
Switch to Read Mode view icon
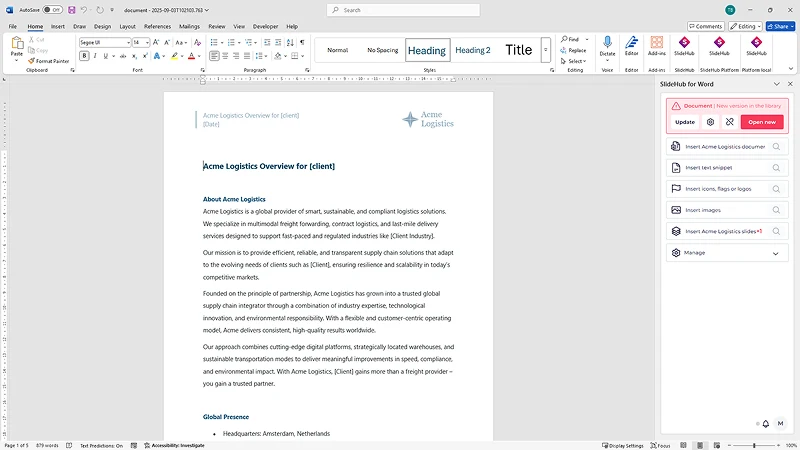tap(683, 445)
